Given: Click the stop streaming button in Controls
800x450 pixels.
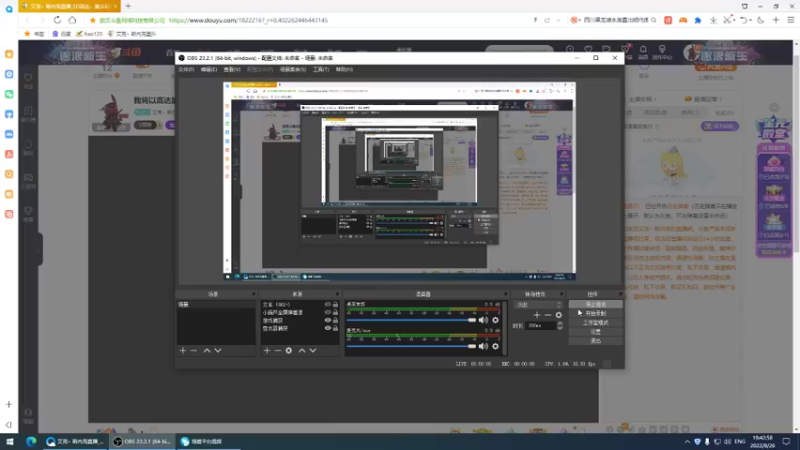Looking at the screenshot, I should tap(595, 305).
